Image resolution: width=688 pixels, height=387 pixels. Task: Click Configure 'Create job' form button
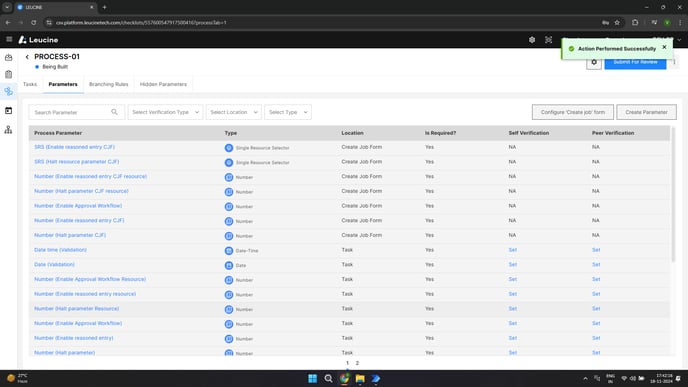coord(573,112)
